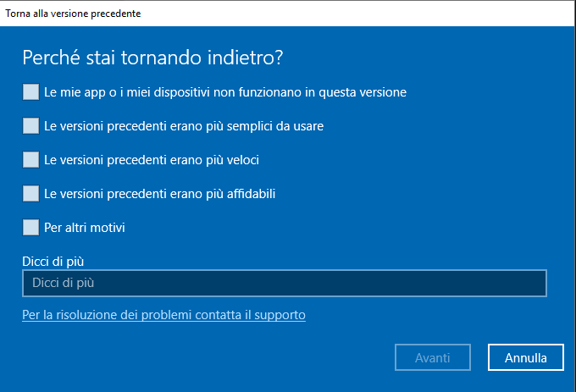This screenshot has height=392, width=576.
Task: Click the label text "Le versioni precedenti erano più veloci"
Action: click(x=151, y=159)
